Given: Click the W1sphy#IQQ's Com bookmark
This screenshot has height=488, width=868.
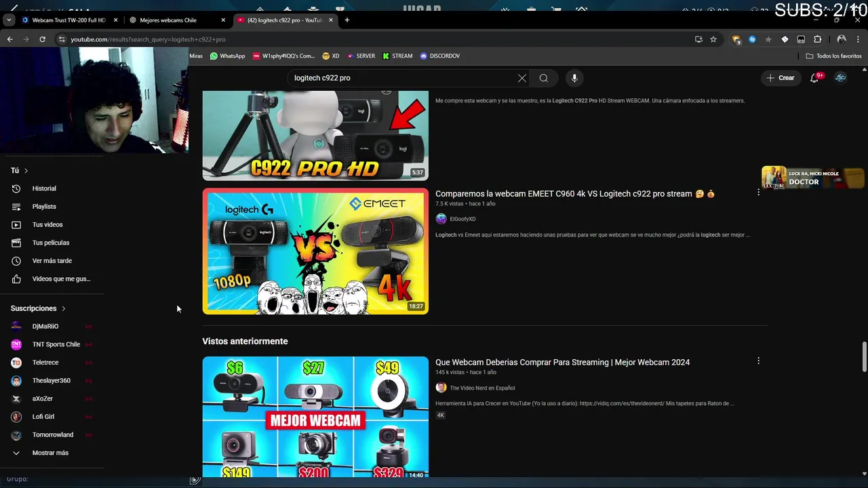Looking at the screenshot, I should coord(283,56).
